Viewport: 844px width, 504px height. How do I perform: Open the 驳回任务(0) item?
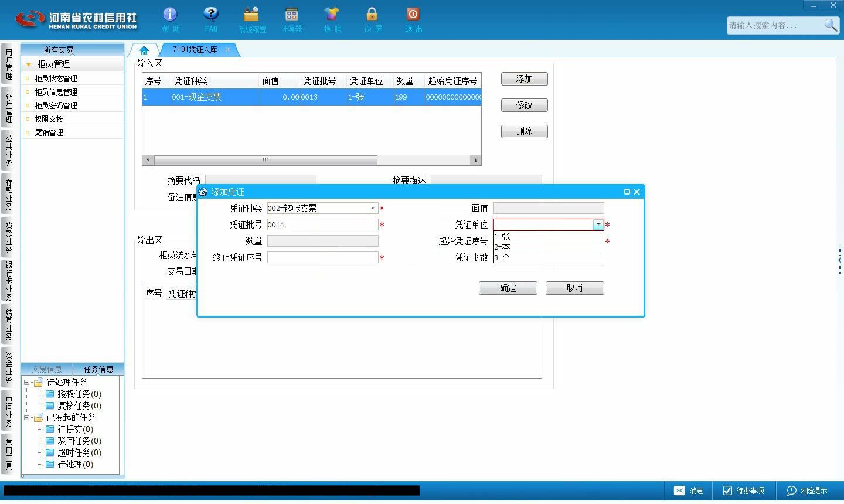(79, 441)
